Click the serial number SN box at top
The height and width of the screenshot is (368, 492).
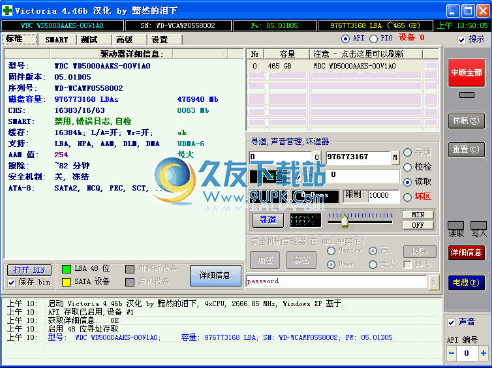178,26
